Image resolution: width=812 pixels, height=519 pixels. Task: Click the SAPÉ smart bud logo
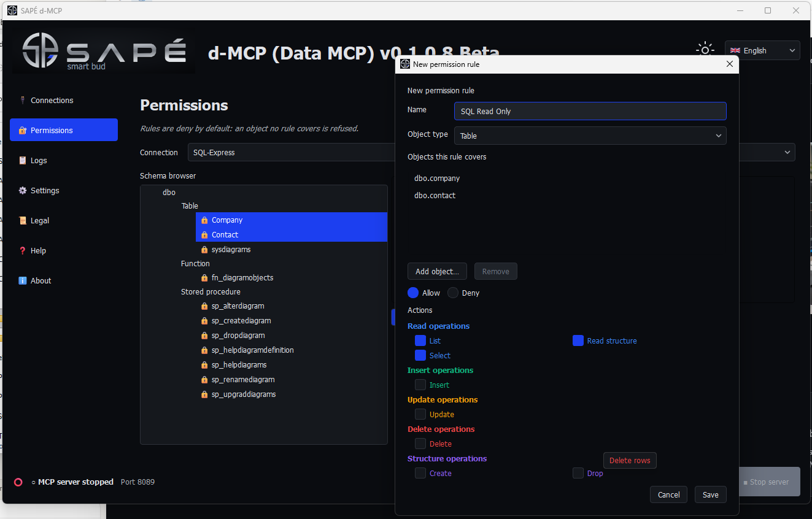pos(104,53)
